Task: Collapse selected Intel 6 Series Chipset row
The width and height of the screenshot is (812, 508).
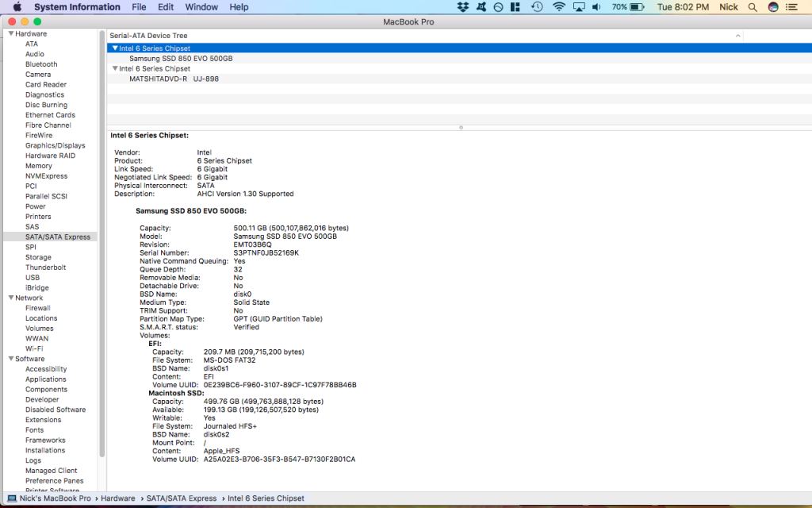Action: [115, 48]
